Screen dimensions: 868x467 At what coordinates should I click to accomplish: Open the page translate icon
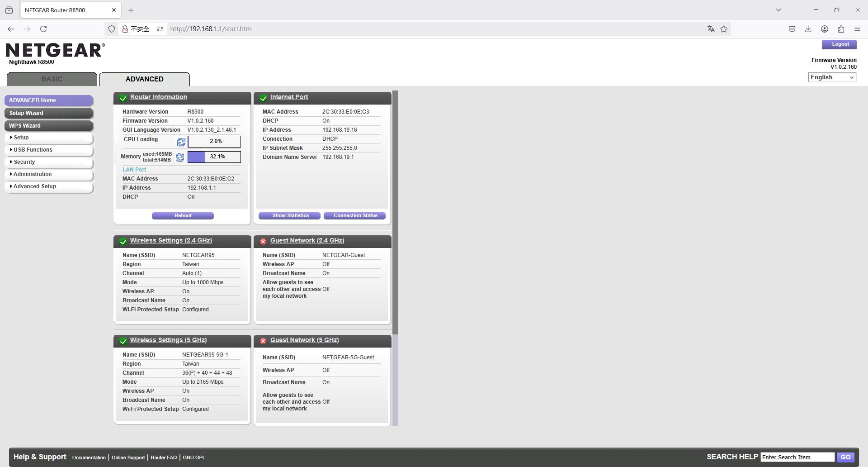(711, 29)
